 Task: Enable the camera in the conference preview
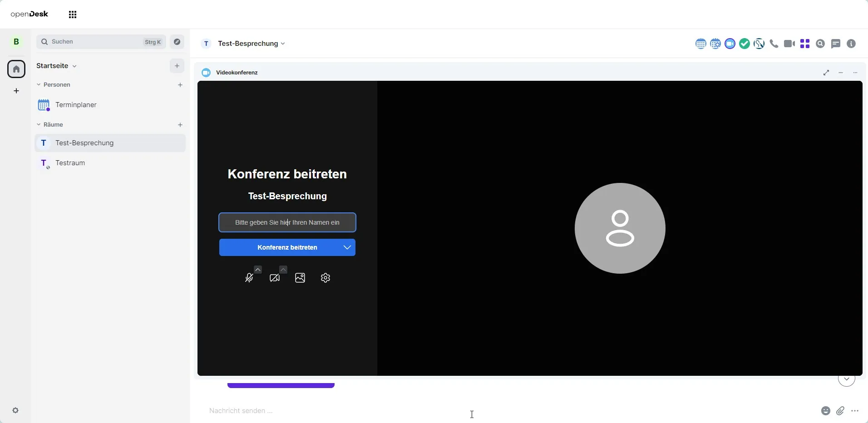pos(275,278)
